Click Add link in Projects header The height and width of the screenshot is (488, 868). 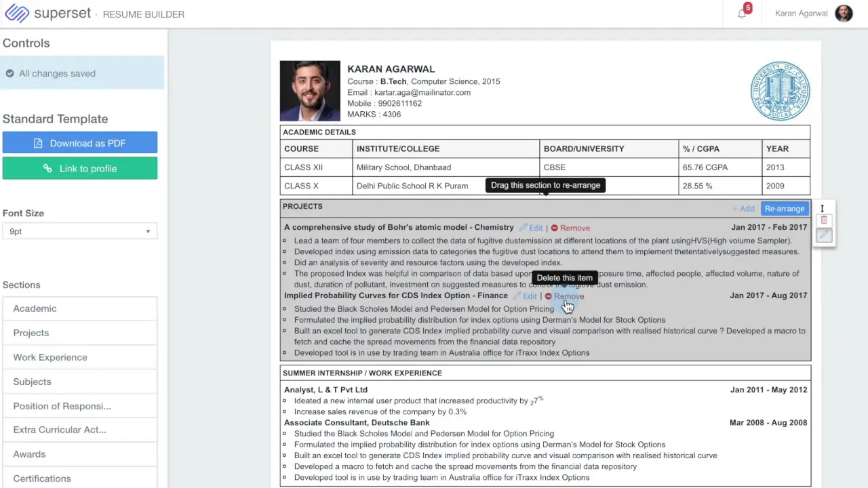coord(743,209)
